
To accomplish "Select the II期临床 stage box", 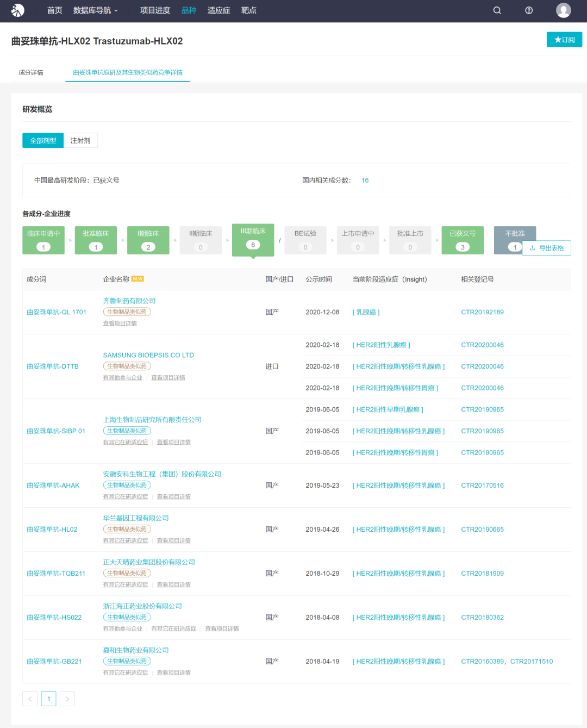I will pyautogui.click(x=201, y=240).
